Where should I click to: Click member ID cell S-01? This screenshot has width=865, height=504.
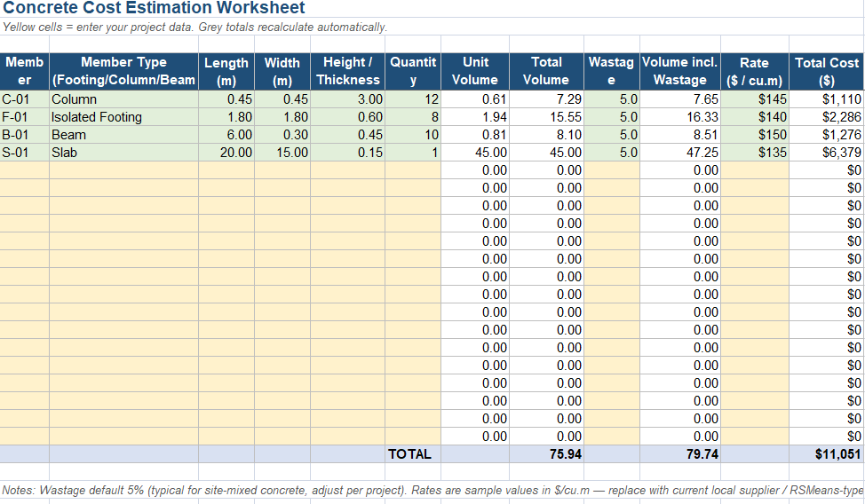pos(24,153)
